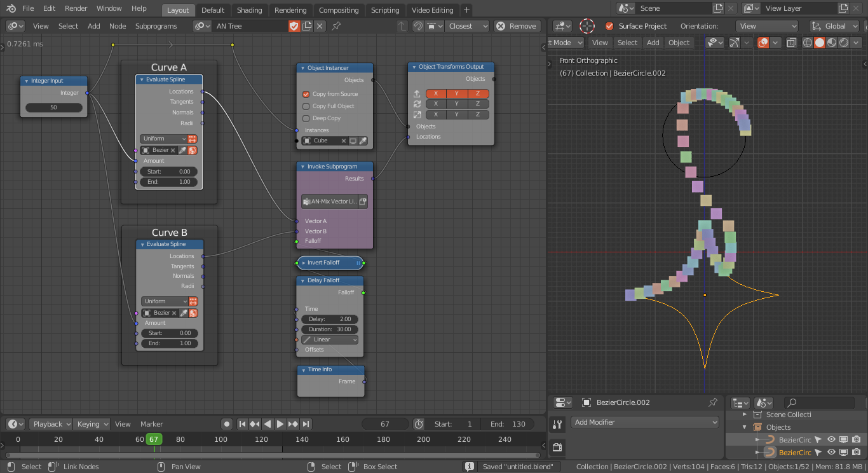The image size is (868, 473).
Task: Open the Add Modifier dropdown
Action: pos(644,422)
